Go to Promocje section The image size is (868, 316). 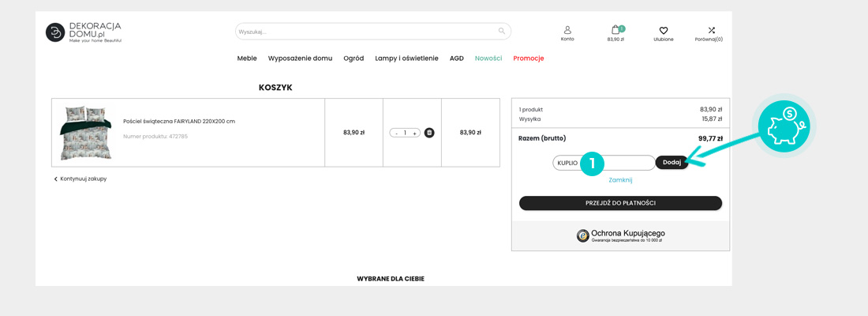[528, 58]
